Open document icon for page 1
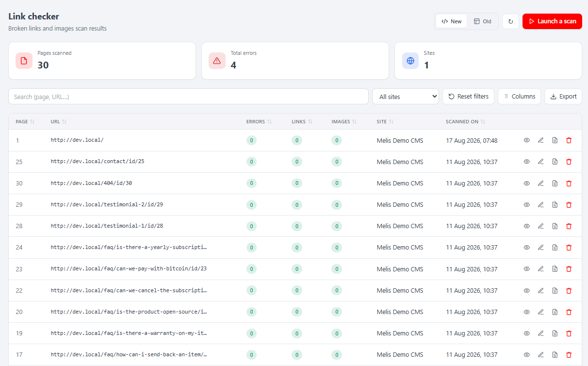 pyautogui.click(x=555, y=140)
